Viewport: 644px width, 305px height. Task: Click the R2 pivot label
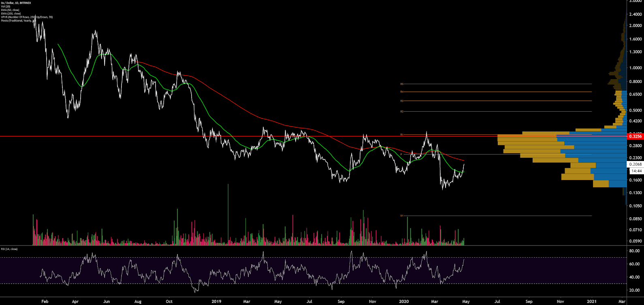402,111
